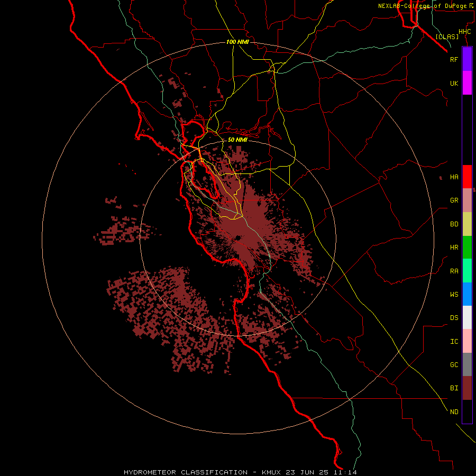The width and height of the screenshot is (476, 476).
Task: Click the ND legend label
Action: point(454,412)
